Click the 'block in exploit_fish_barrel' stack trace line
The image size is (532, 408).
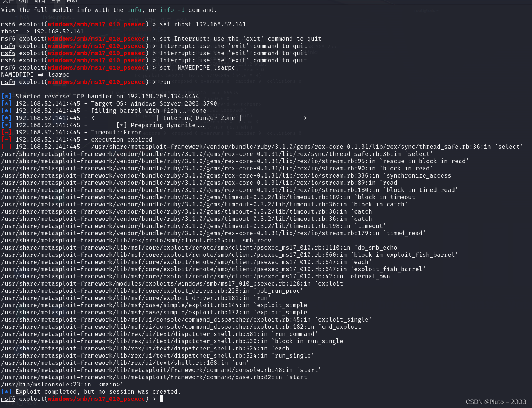229,255
